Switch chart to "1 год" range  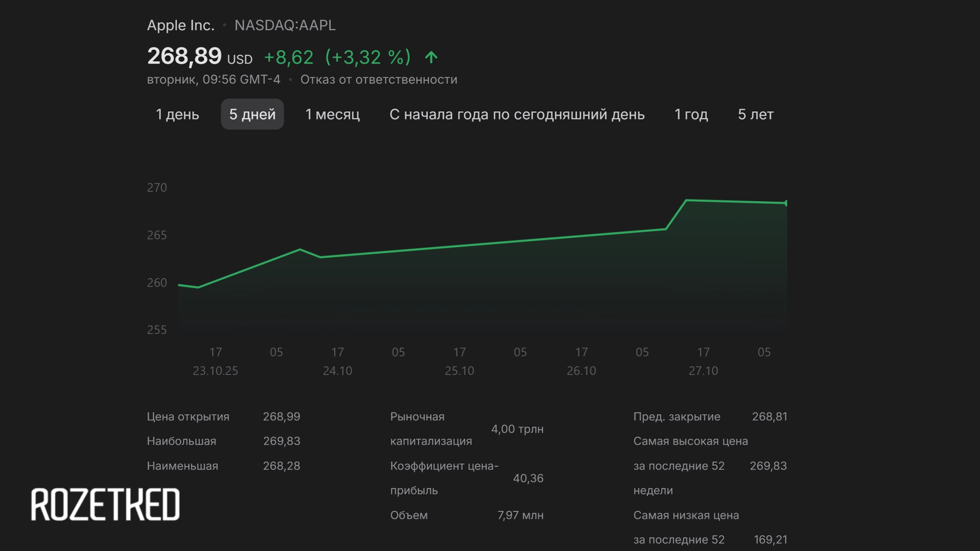[x=690, y=114]
